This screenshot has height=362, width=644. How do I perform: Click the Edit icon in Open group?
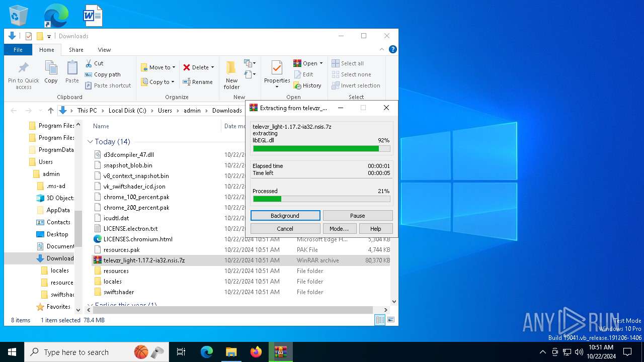click(x=303, y=74)
